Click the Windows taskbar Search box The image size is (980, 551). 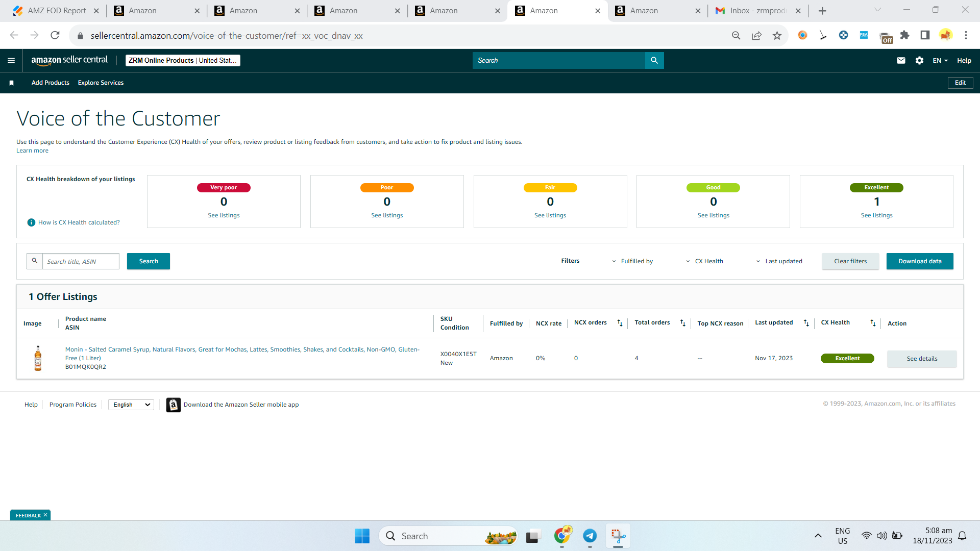(x=448, y=536)
